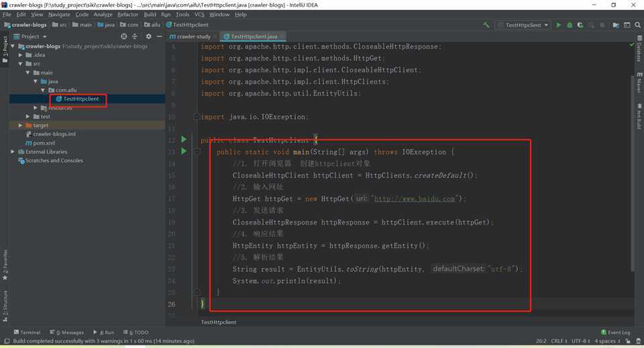Start debugging with the green bug icon
This screenshot has width=644, height=348.
pos(570,25)
